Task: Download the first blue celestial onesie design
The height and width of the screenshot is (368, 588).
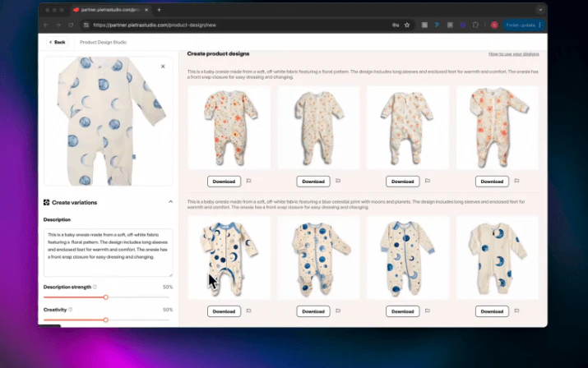Action: click(x=224, y=311)
